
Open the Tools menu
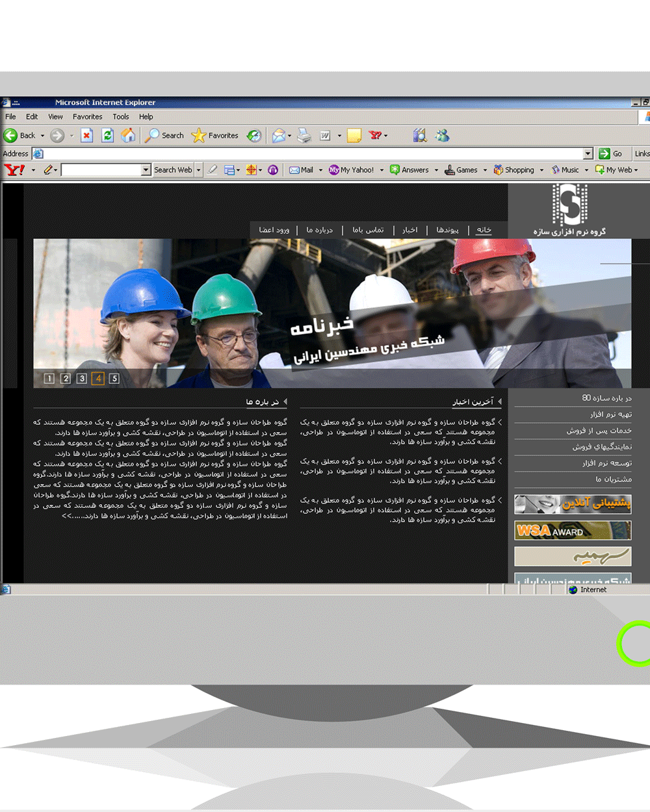pos(121,117)
